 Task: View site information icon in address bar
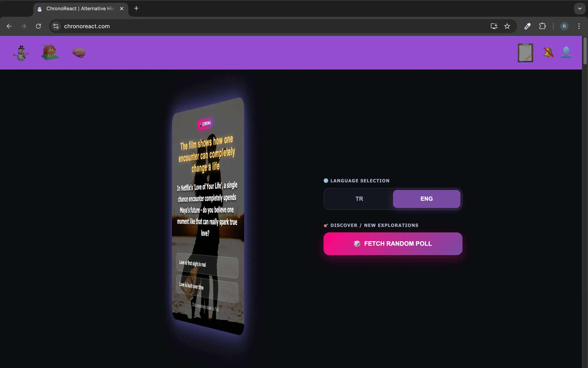pos(56,26)
